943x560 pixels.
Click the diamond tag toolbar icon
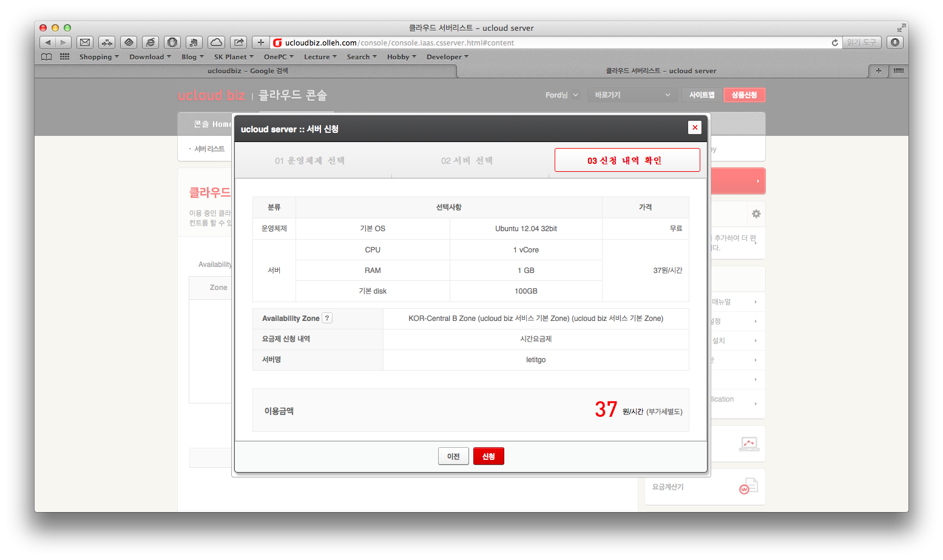129,42
